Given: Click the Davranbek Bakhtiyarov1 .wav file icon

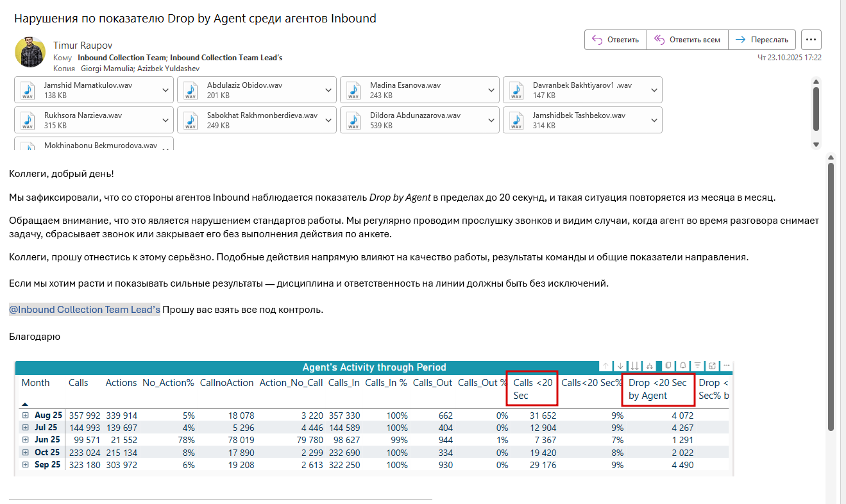Looking at the screenshot, I should [516, 90].
